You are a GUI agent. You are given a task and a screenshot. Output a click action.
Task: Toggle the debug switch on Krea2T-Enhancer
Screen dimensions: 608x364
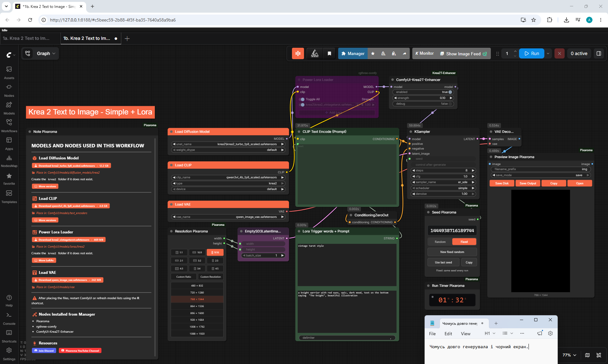pyautogui.click(x=451, y=104)
